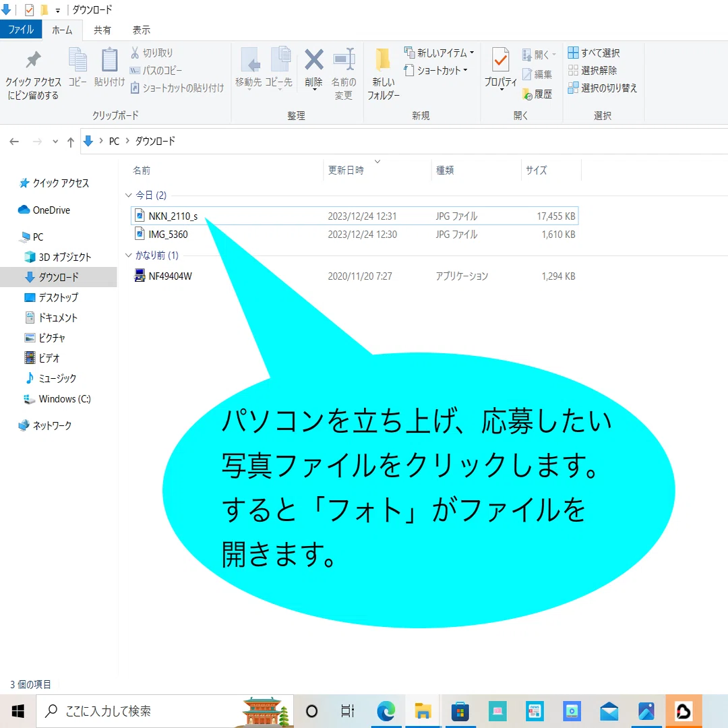Click the Up one level arrow
The image size is (728, 728).
point(71,142)
